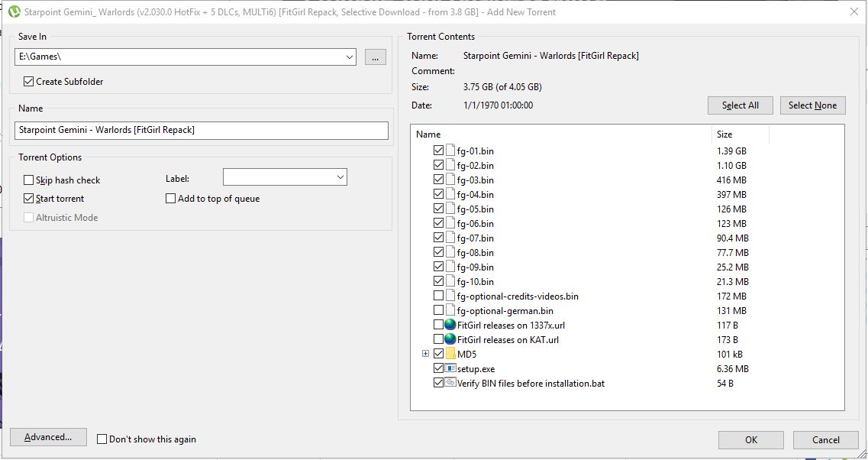Check FitGirl releases on KAT.url checkbox
868x460 pixels.
pos(438,339)
